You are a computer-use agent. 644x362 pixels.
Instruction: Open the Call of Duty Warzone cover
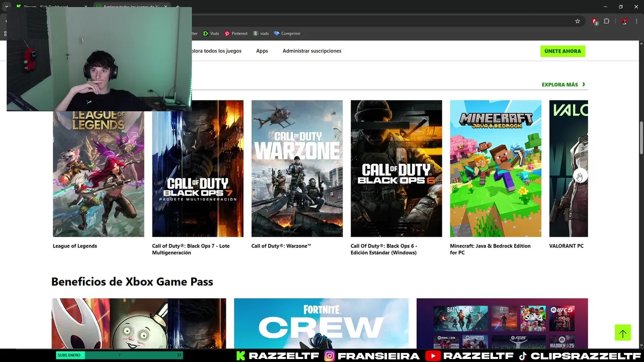[x=297, y=168]
